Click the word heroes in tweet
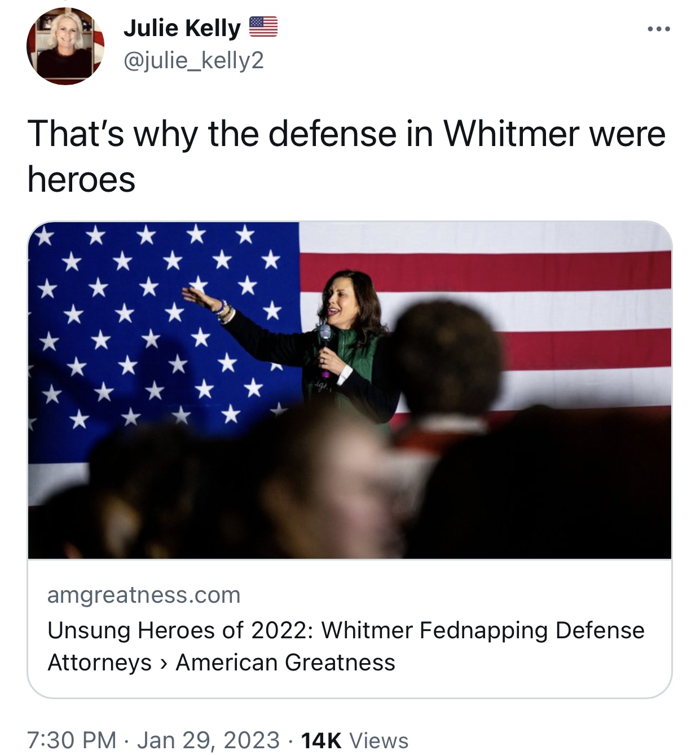 [x=81, y=179]
